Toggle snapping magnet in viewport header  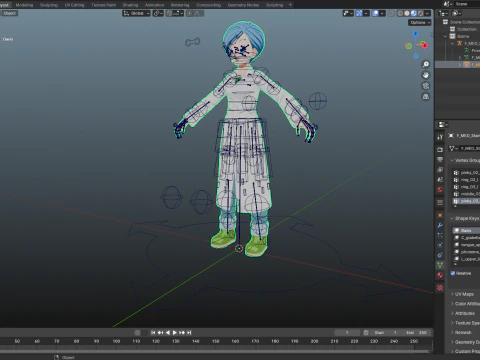pos(169,13)
